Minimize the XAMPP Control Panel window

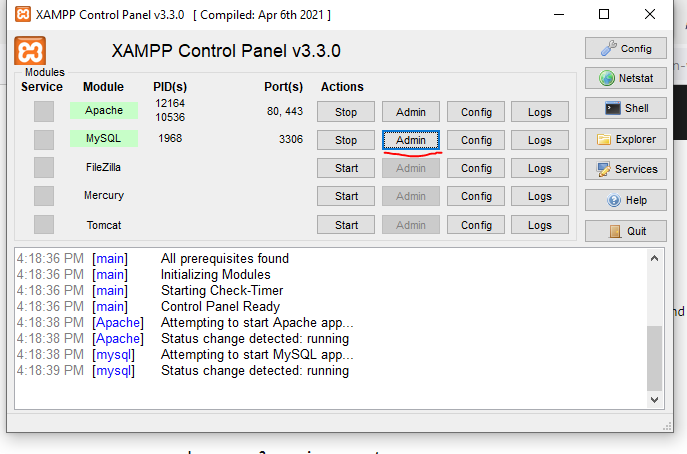point(559,14)
